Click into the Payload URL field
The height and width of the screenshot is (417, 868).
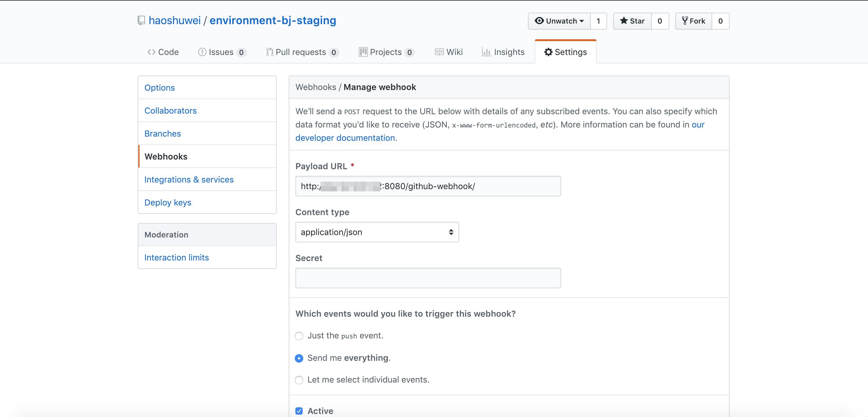(x=428, y=186)
